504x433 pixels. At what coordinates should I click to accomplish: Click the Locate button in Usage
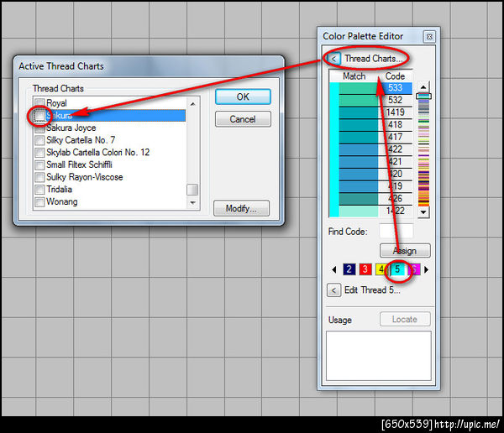[405, 319]
